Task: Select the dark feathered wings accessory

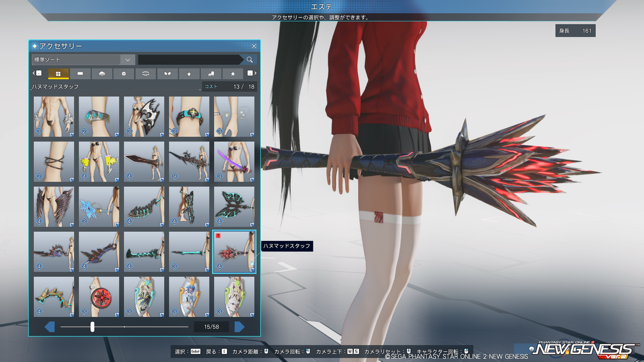Action: [54, 207]
